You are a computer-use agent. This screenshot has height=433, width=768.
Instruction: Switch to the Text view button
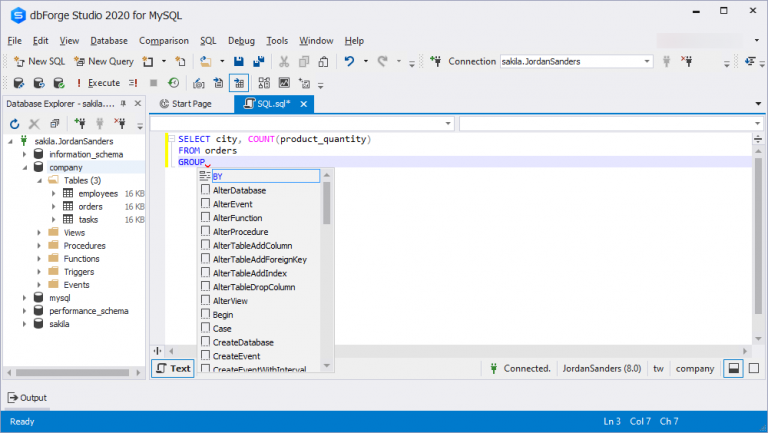point(172,368)
